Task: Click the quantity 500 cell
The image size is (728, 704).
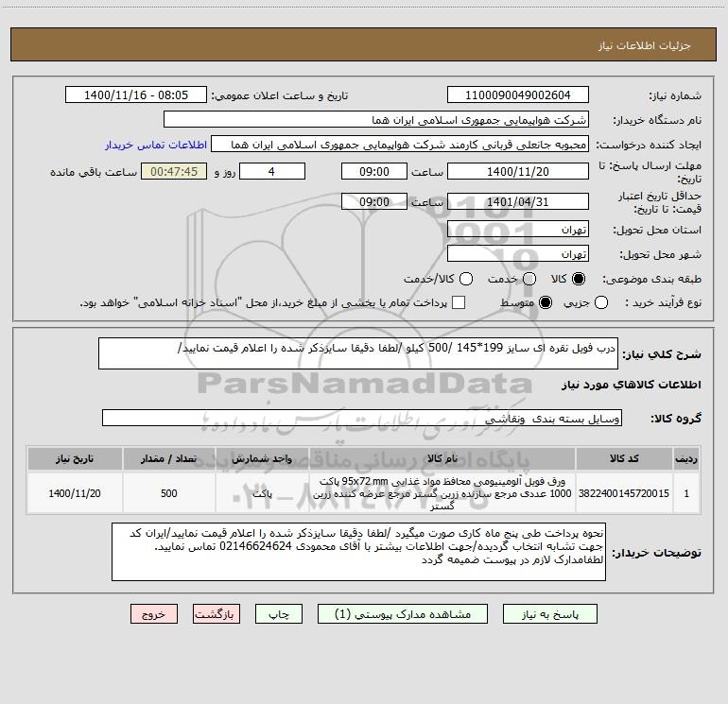Action: pos(168,493)
